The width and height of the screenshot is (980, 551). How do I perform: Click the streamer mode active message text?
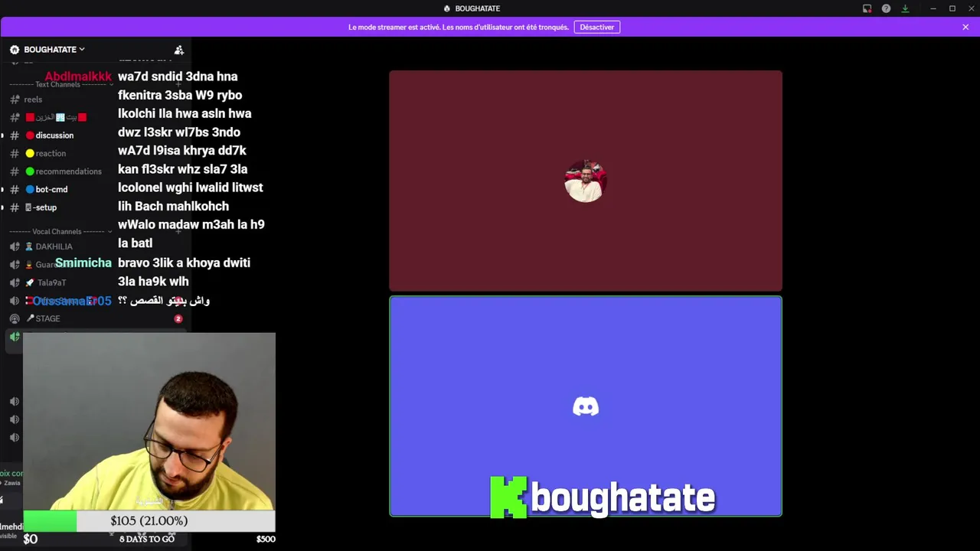458,27
